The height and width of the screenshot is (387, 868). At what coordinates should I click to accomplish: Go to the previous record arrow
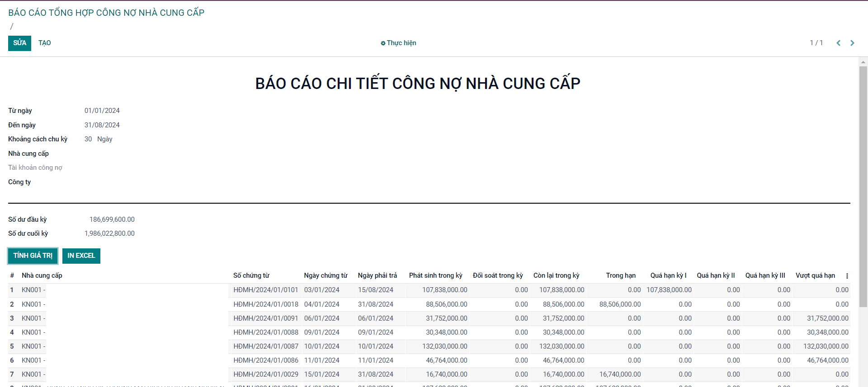point(838,43)
